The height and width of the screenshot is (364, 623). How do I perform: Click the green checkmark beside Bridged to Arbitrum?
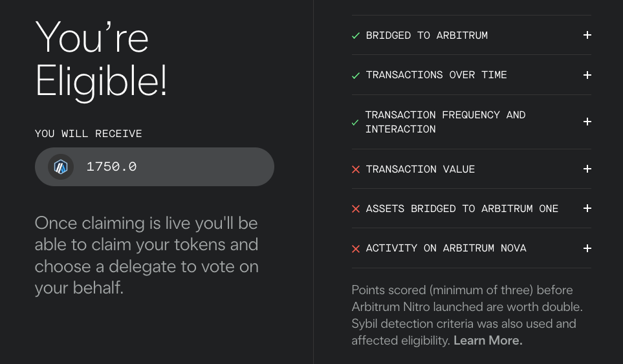click(x=355, y=36)
